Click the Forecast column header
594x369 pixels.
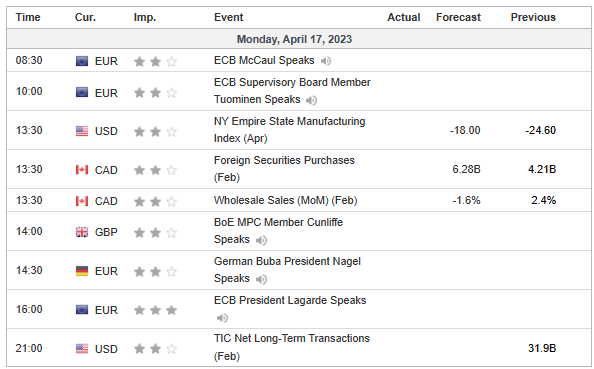[458, 17]
